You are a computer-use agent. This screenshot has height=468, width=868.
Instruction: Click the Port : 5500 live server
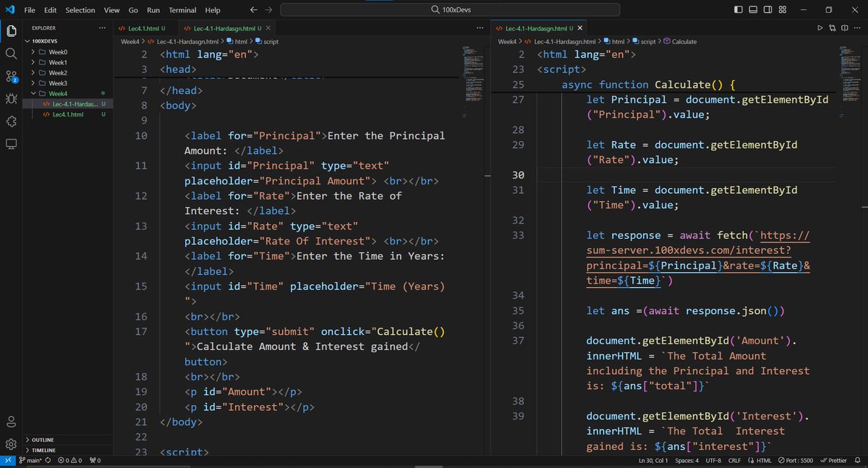pos(797,461)
